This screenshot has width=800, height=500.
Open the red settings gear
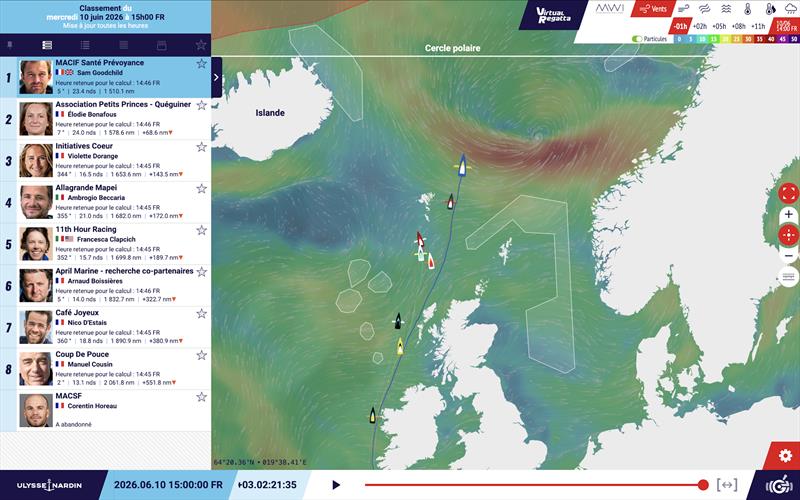click(x=786, y=456)
